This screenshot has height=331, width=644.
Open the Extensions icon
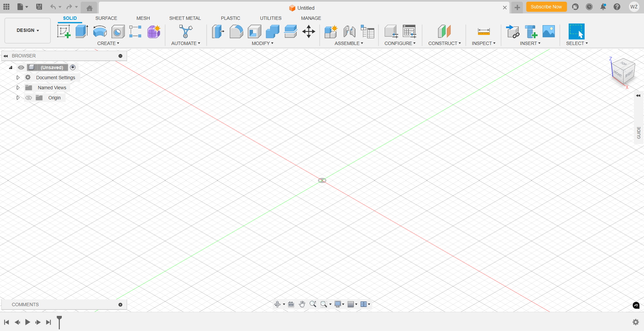pos(575,7)
